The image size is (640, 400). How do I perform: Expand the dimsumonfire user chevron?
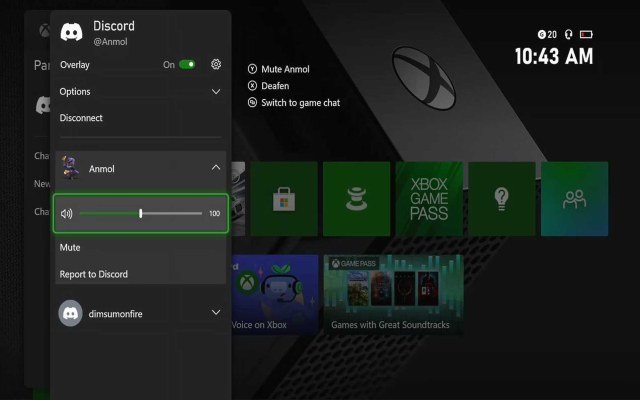[216, 313]
